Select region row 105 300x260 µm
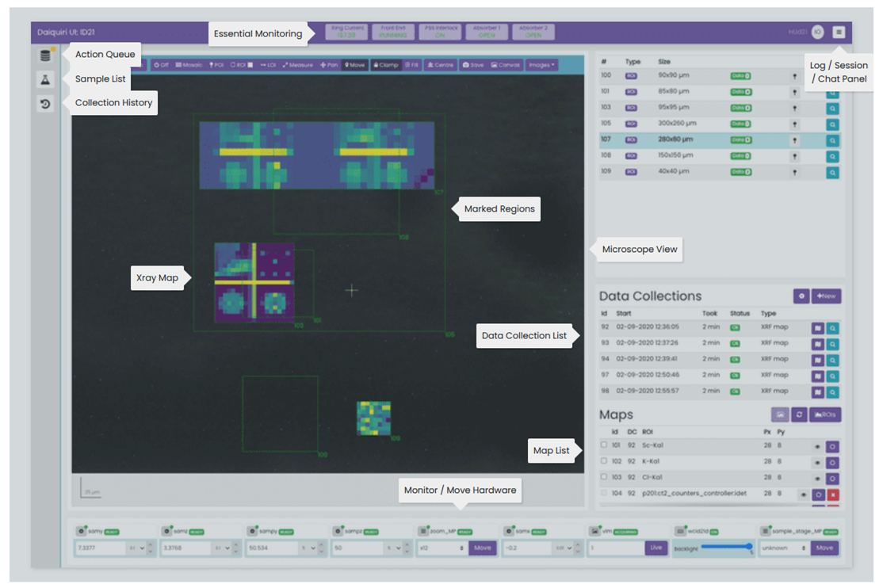 [x=719, y=124]
